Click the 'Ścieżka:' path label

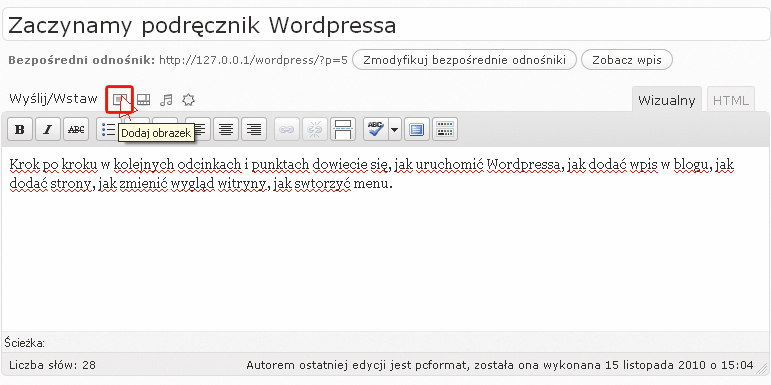(x=25, y=343)
